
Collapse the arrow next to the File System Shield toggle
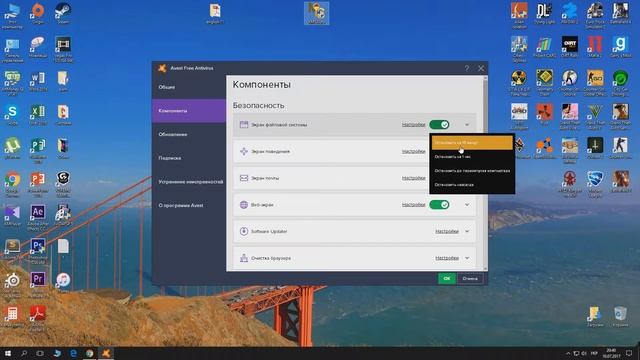tap(467, 124)
